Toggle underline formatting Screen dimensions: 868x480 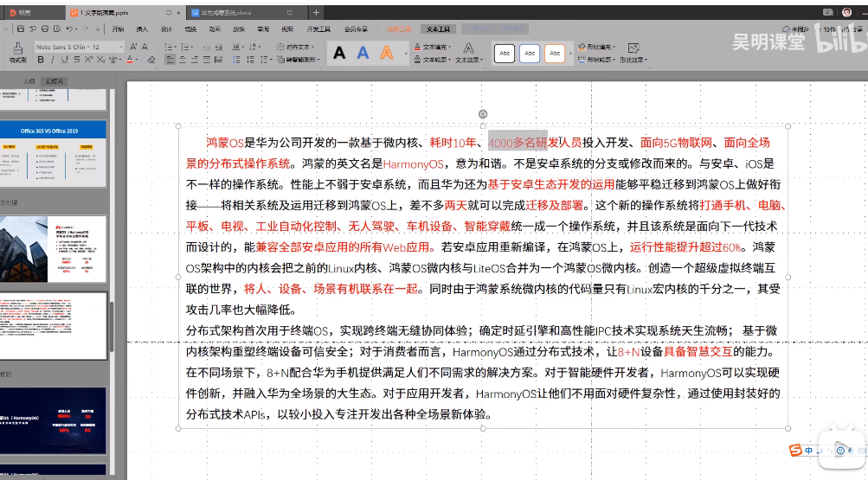point(65,60)
